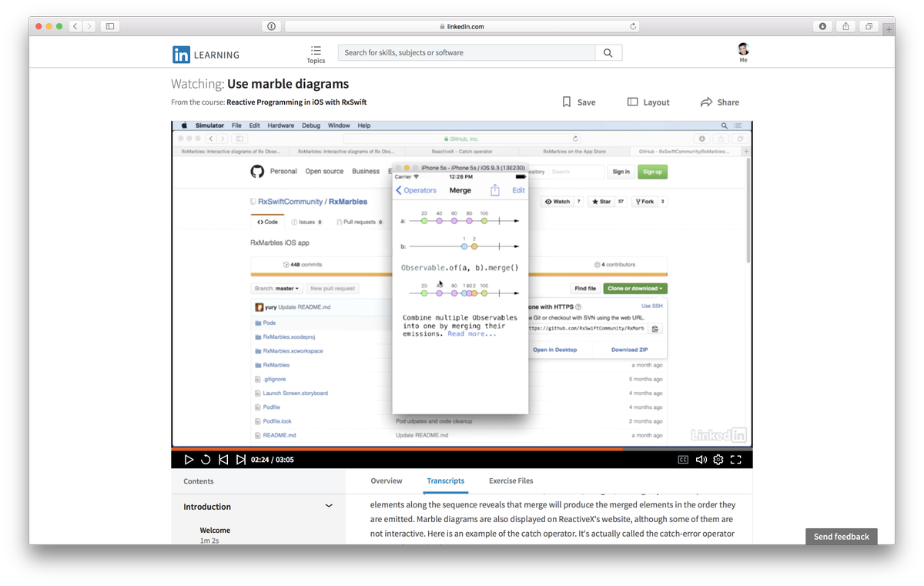Screen dimensions: 924x586
Task: Mute the video volume
Action: pyautogui.click(x=701, y=460)
